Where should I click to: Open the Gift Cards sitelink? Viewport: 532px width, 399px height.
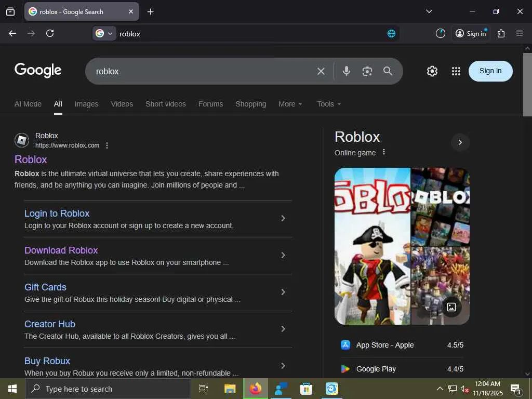pyautogui.click(x=46, y=287)
